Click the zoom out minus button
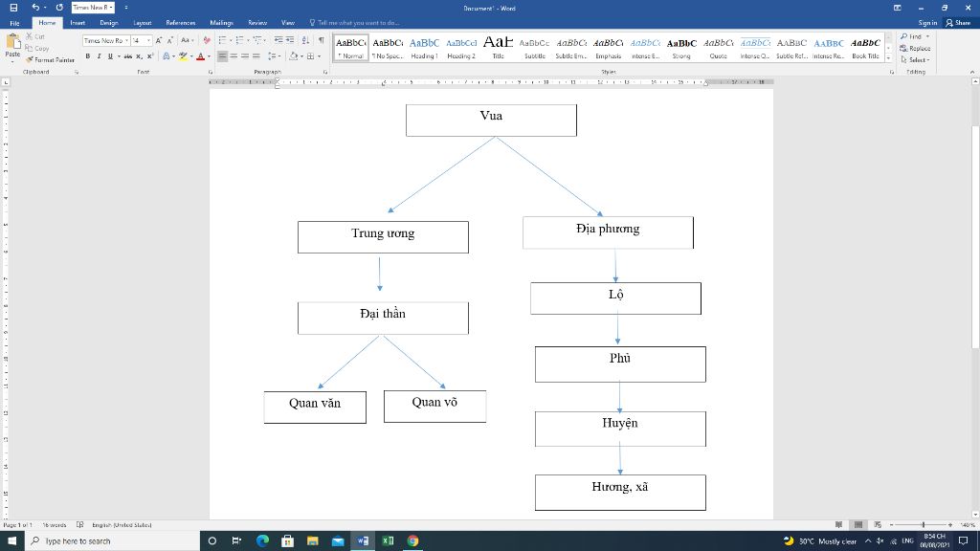Screen dimensions: 980x551 (x=891, y=525)
